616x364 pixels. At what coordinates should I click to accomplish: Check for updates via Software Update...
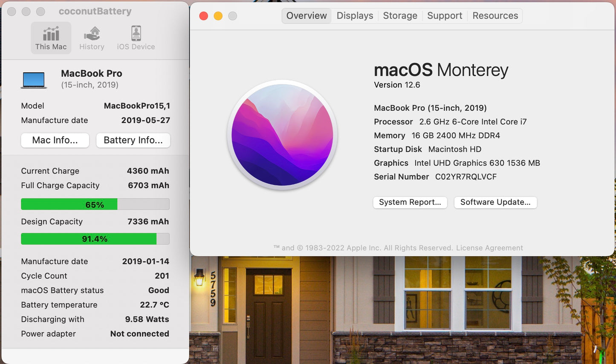click(495, 202)
